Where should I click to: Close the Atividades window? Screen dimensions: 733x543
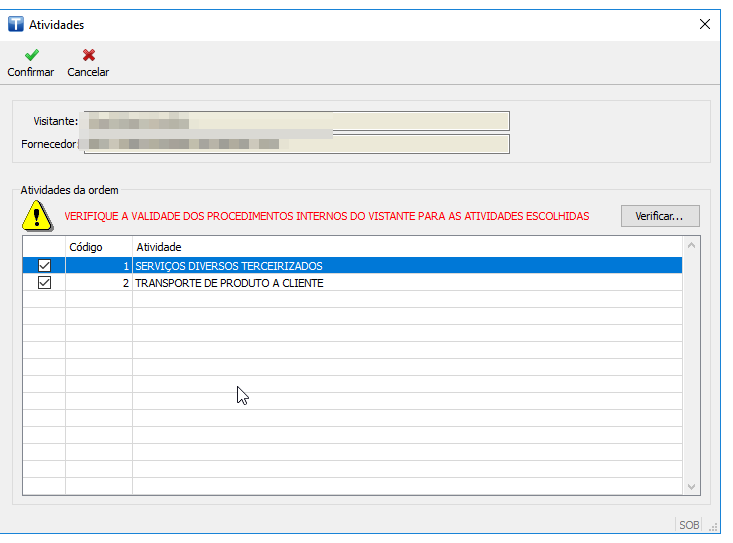point(704,24)
